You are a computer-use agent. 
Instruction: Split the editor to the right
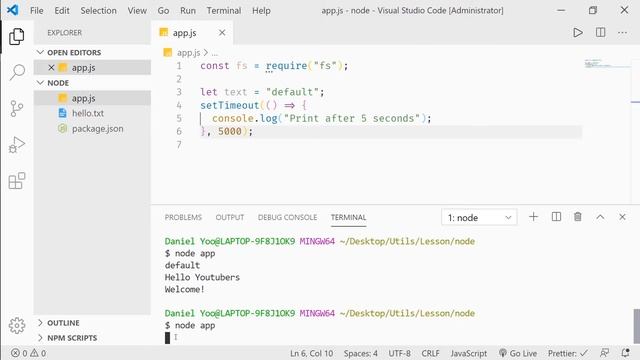coord(600,32)
